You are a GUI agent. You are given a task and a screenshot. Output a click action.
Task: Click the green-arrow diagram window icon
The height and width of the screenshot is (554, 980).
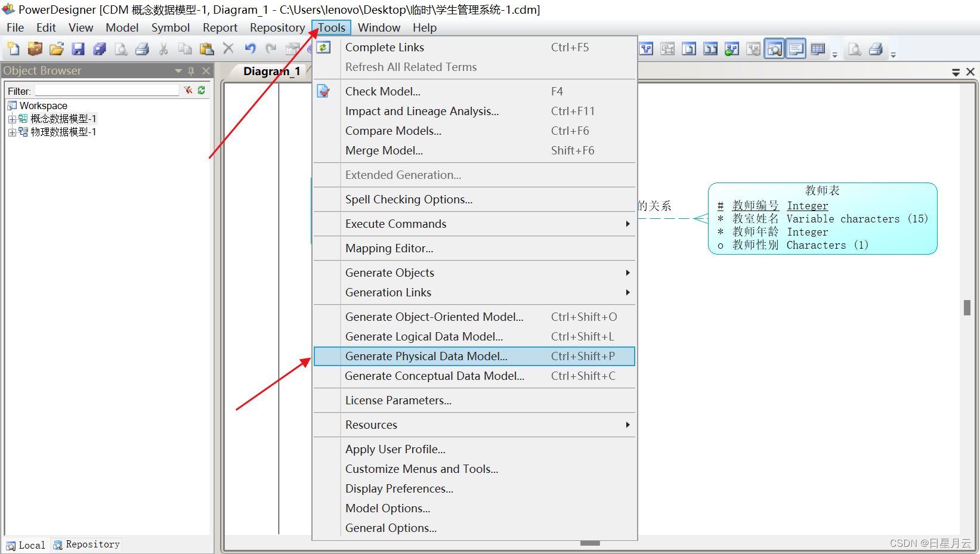732,49
